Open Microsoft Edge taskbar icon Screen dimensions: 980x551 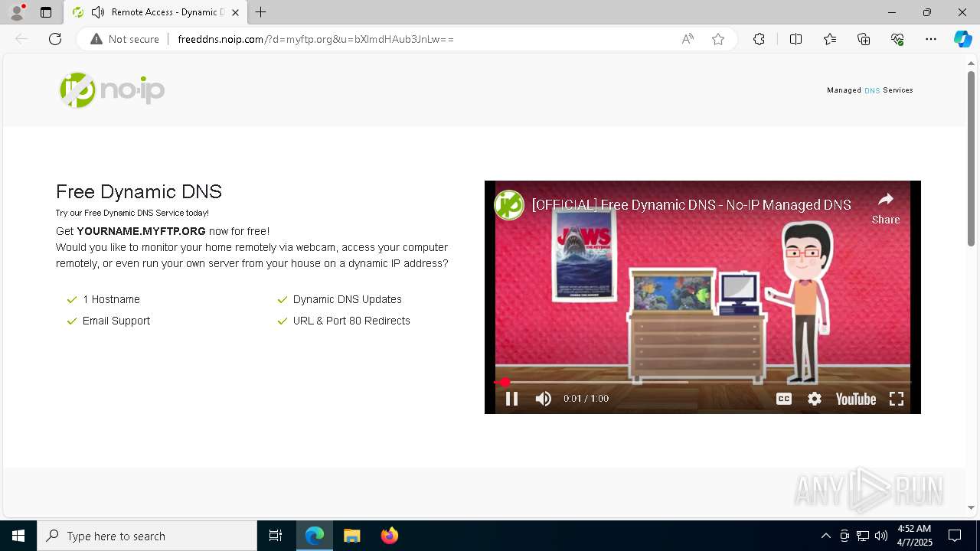coord(315,536)
